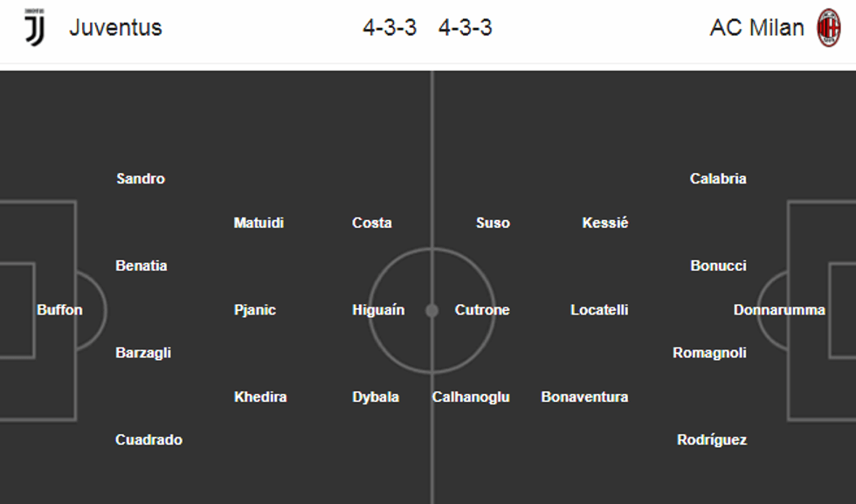Click Kessié's player name
This screenshot has width=856, height=504.
tap(604, 223)
